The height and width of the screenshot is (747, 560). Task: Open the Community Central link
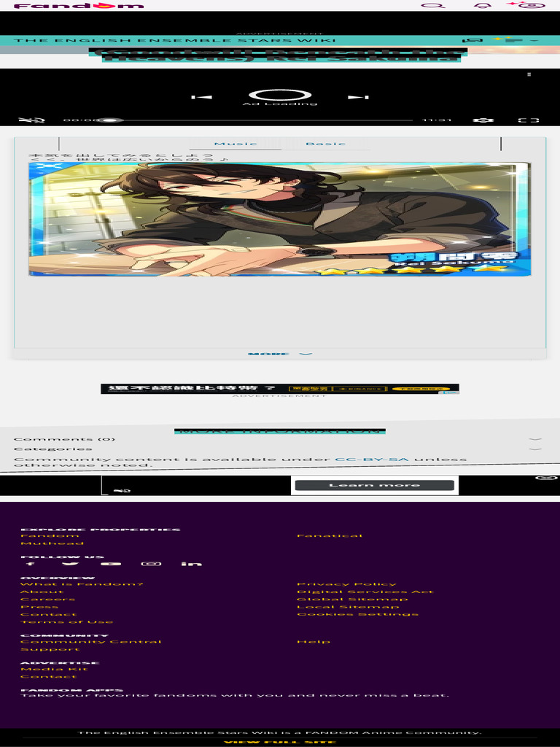(91, 642)
